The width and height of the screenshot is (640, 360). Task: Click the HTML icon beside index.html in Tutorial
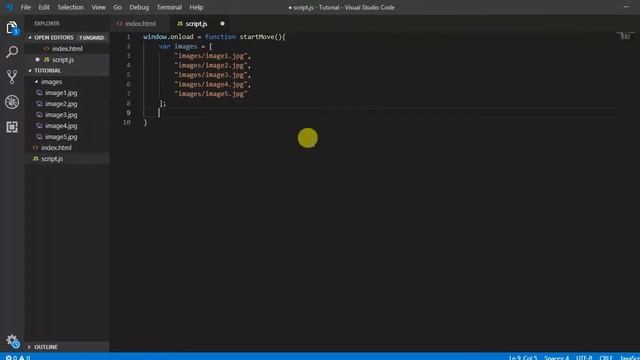pyautogui.click(x=36, y=147)
